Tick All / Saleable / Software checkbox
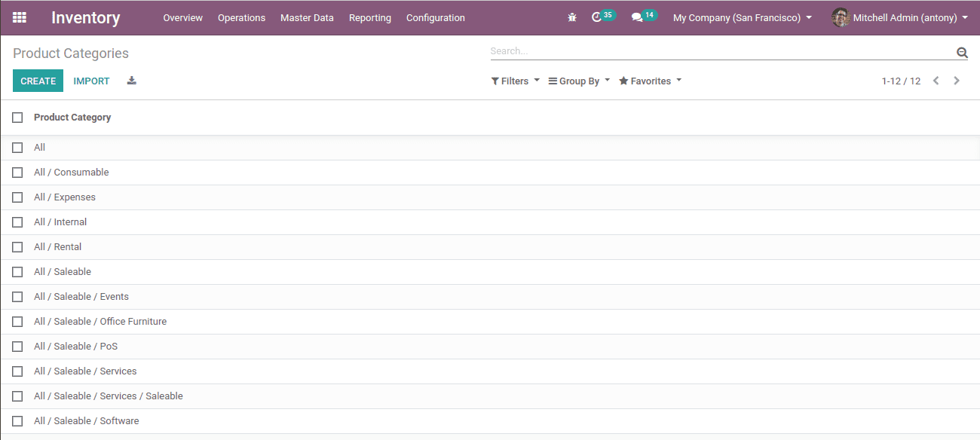This screenshot has width=980, height=440. (17, 421)
